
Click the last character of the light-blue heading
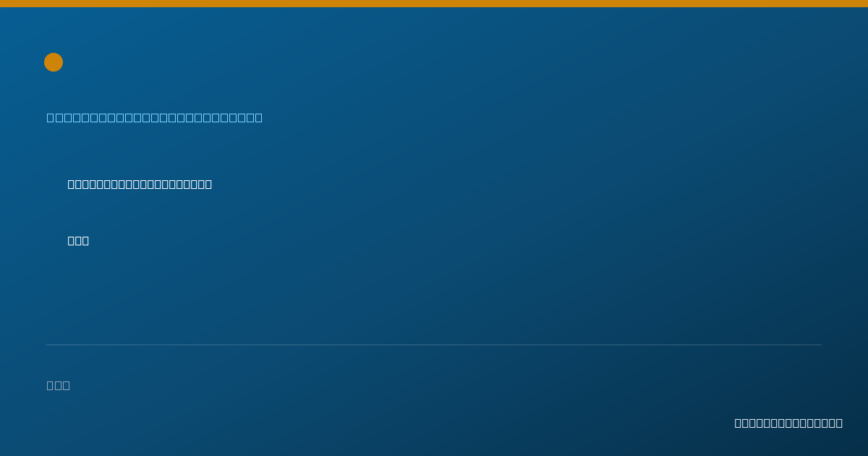(x=258, y=117)
